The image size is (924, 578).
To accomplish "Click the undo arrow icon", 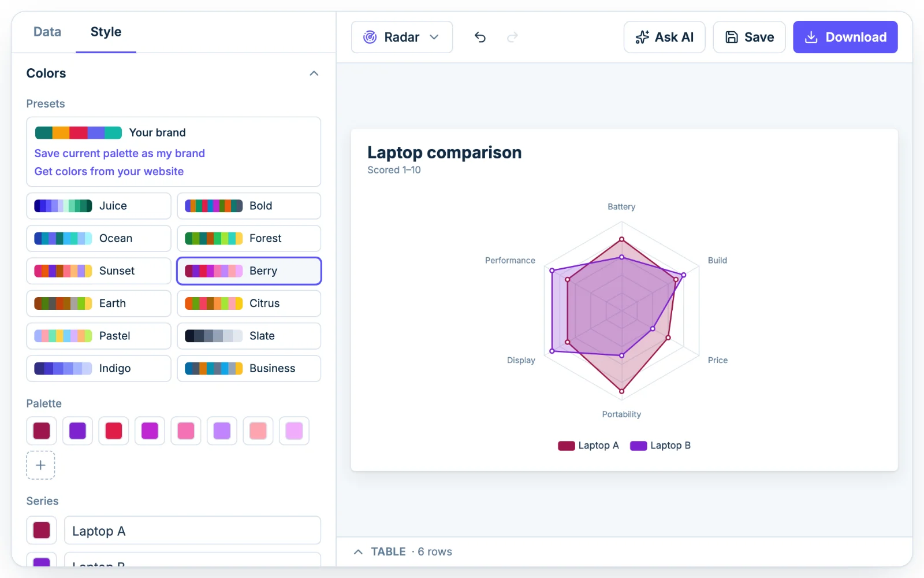I will 480,37.
